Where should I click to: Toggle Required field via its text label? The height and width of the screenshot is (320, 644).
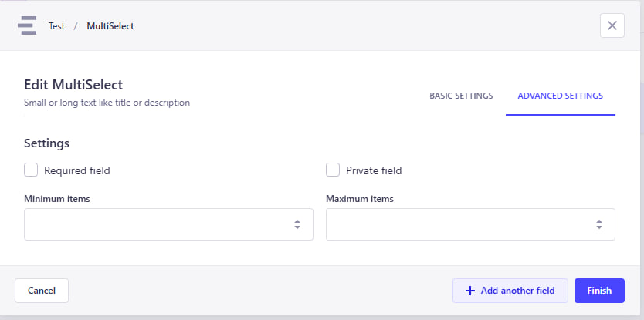(x=77, y=170)
